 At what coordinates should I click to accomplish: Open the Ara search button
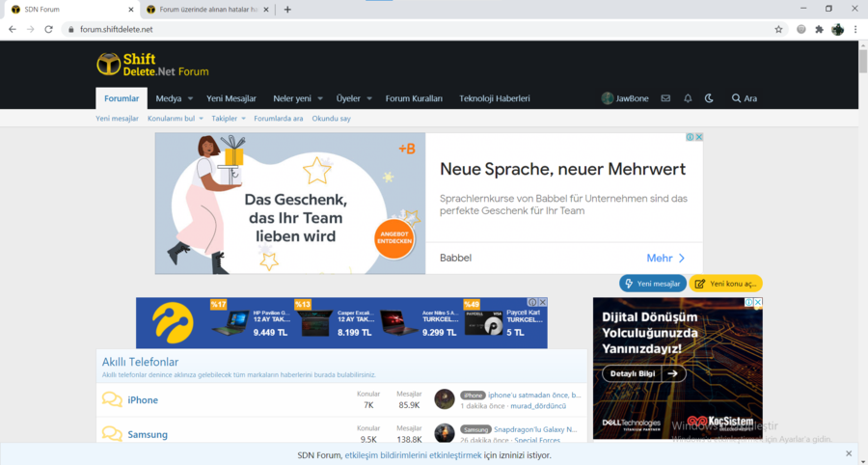click(x=744, y=98)
